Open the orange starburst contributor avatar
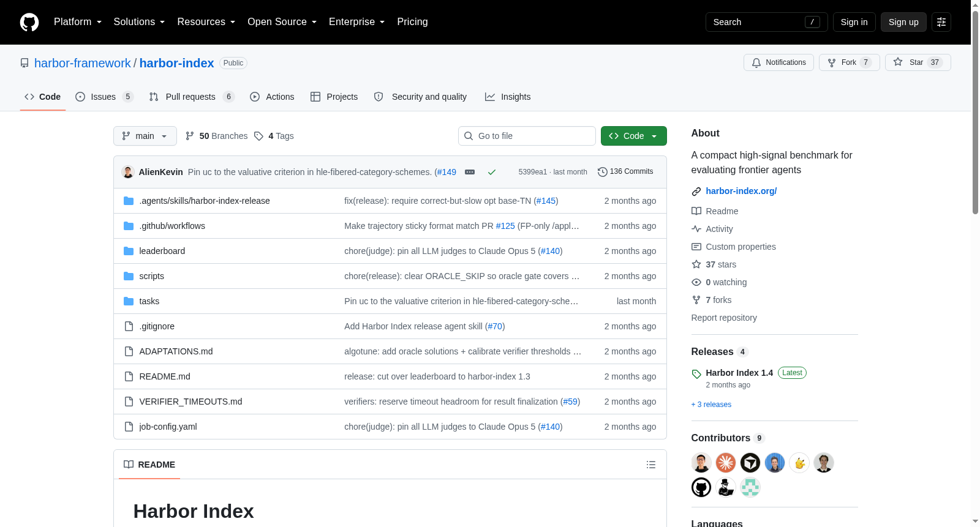This screenshot has width=980, height=527. (x=726, y=463)
